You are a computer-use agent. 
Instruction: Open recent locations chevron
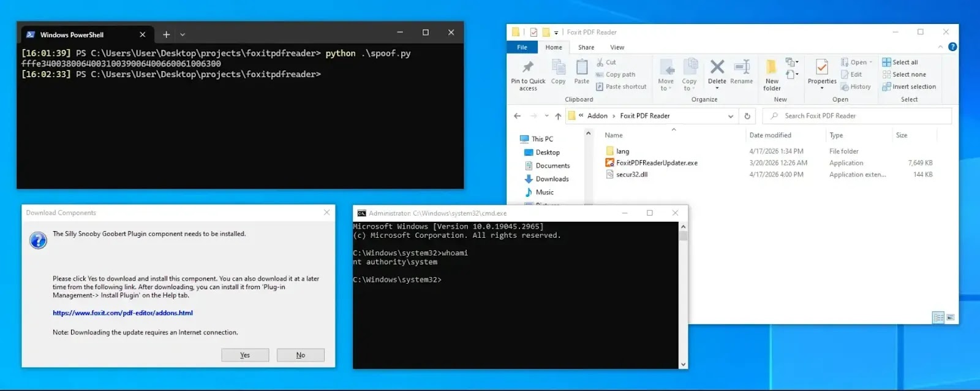tap(546, 116)
